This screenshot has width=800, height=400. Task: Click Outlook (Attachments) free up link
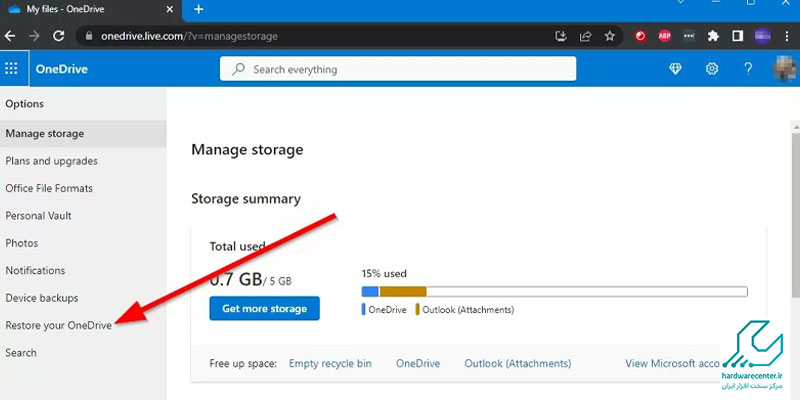coord(517,364)
